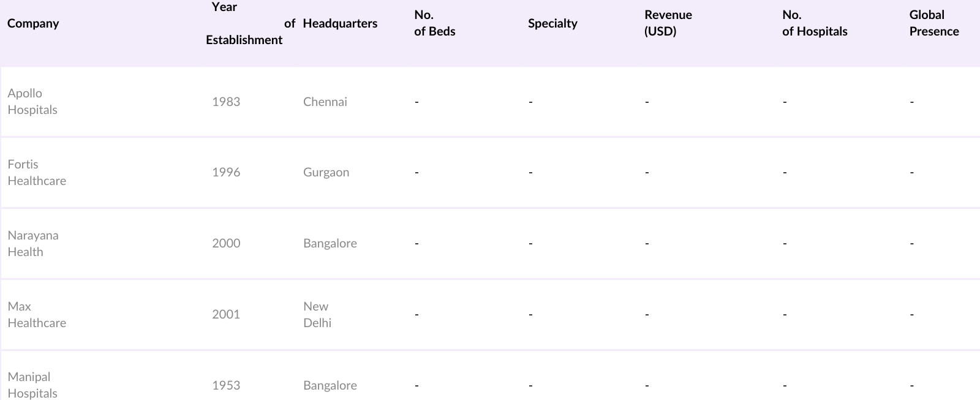Image resolution: width=980 pixels, height=400 pixels.
Task: Select the Narayana Health company cell
Action: pos(33,243)
